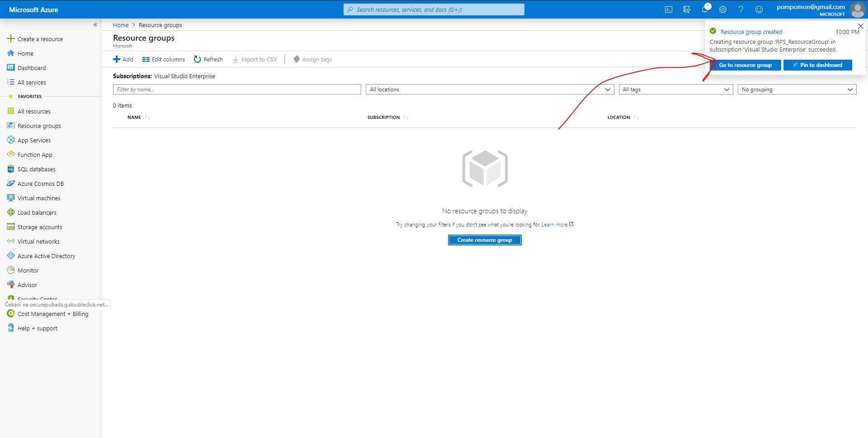868x438 pixels.
Task: Click the Function App lightning icon
Action: click(11, 154)
